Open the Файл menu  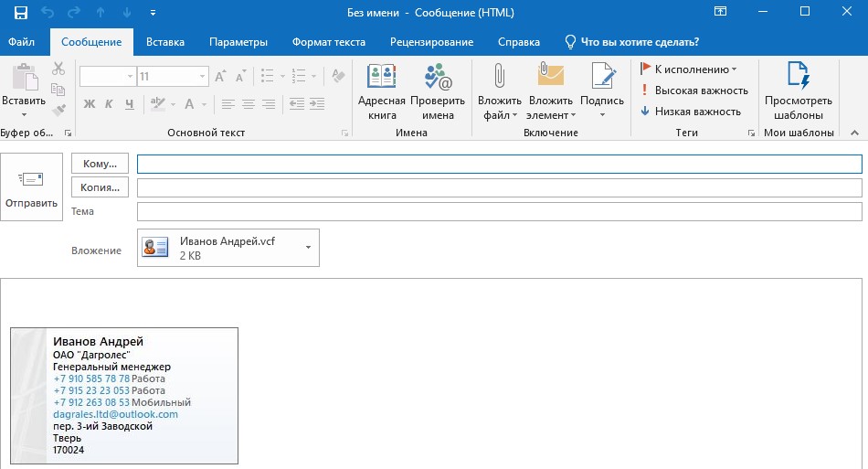[x=21, y=42]
